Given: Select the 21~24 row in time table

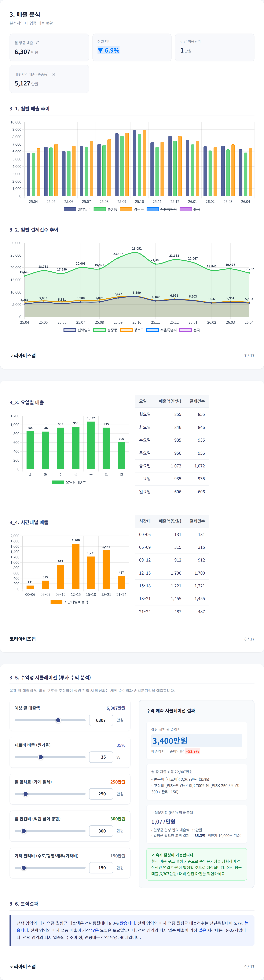Looking at the screenshot, I should tap(172, 611).
